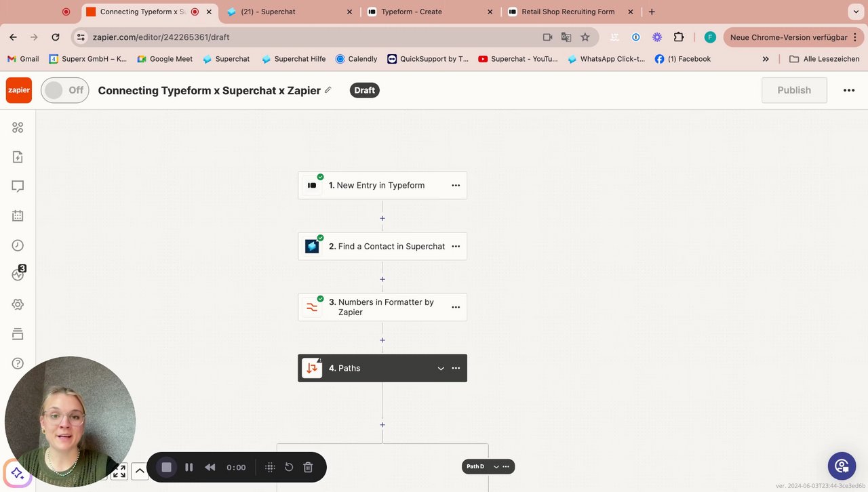Open the Superchat Hilfe bookmark
This screenshot has height=492, width=868.
293,59
